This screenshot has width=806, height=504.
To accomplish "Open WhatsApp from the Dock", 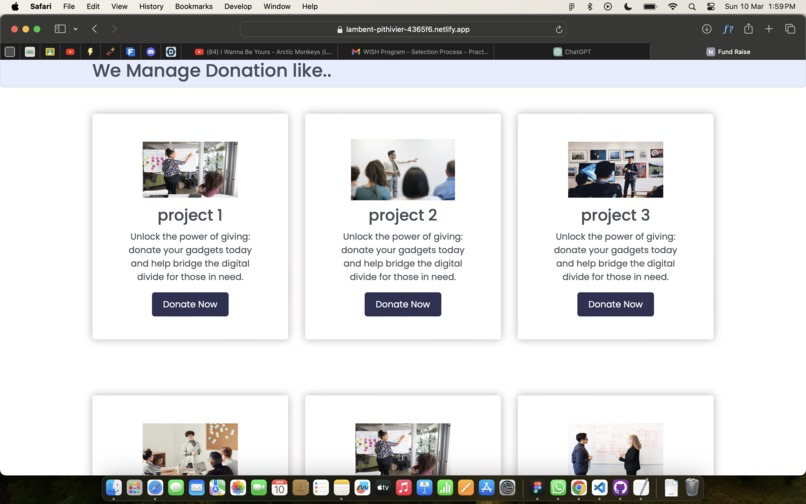I will pyautogui.click(x=558, y=487).
